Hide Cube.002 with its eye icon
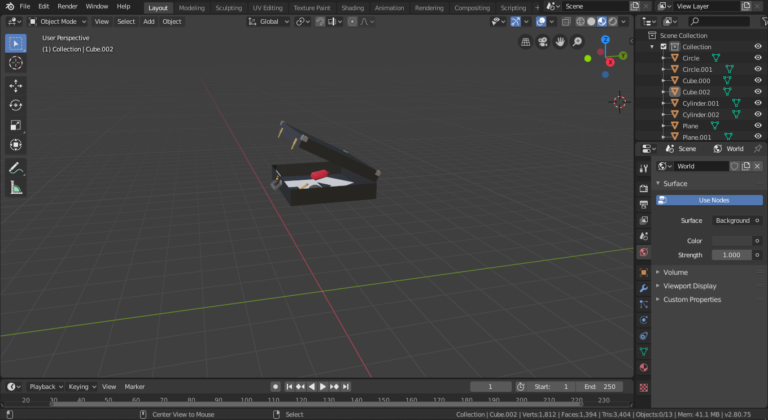768x420 pixels. coord(757,92)
